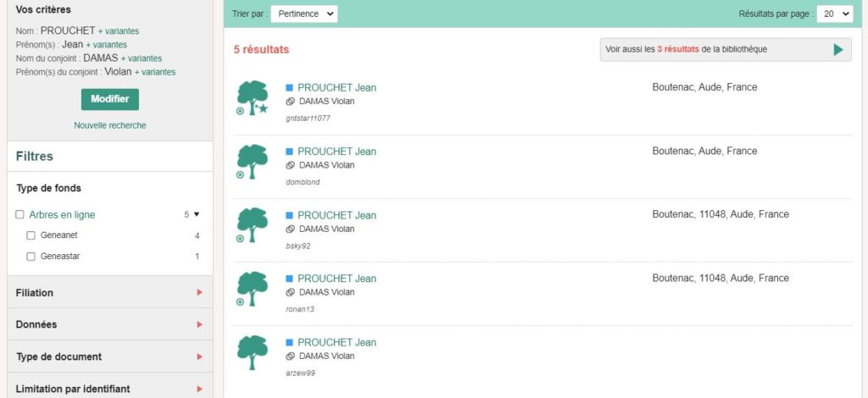Screen dimensions: 868x398
Task: Click blue square beside arzew99 PROUCHET Jean
Action: coord(289,343)
